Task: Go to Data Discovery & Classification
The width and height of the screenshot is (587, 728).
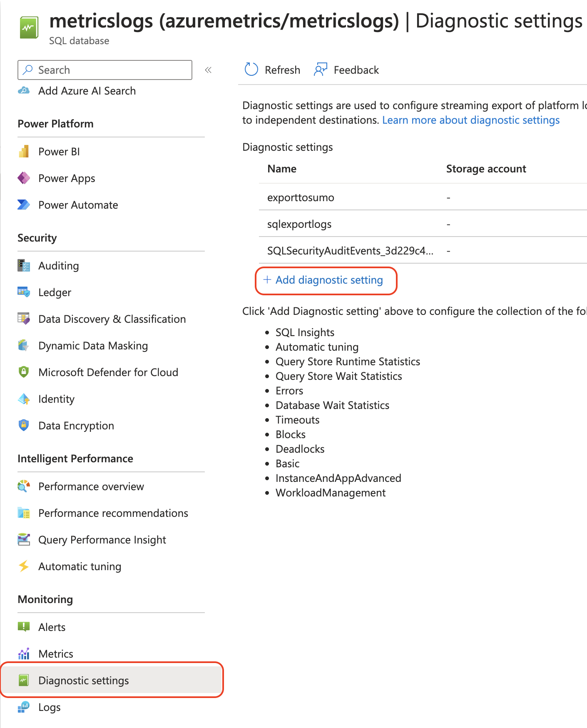Action: click(x=112, y=319)
